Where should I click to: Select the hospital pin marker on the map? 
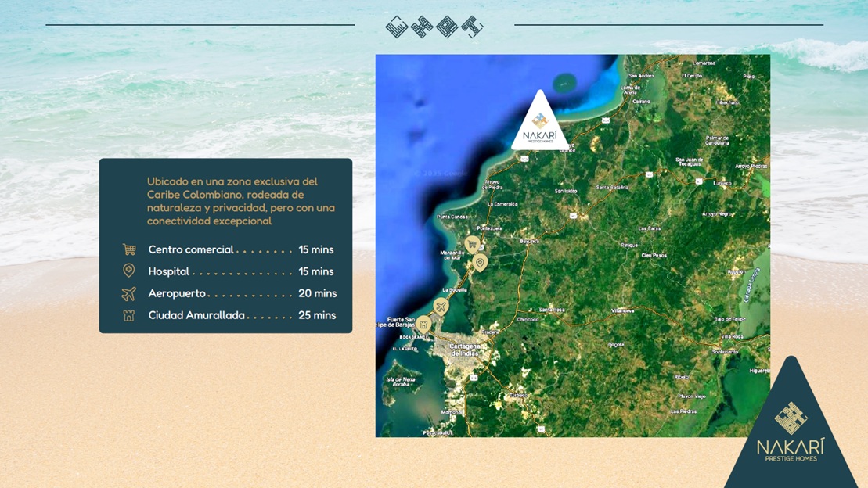click(480, 263)
